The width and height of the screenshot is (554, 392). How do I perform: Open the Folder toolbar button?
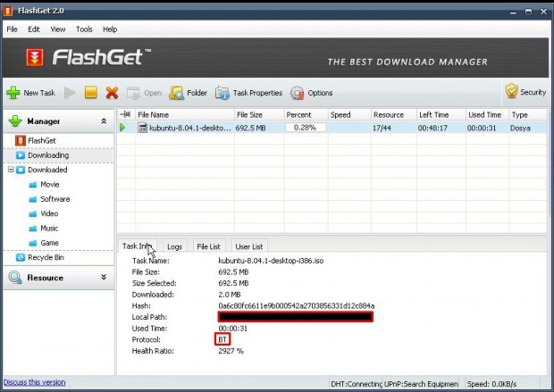[x=188, y=92]
